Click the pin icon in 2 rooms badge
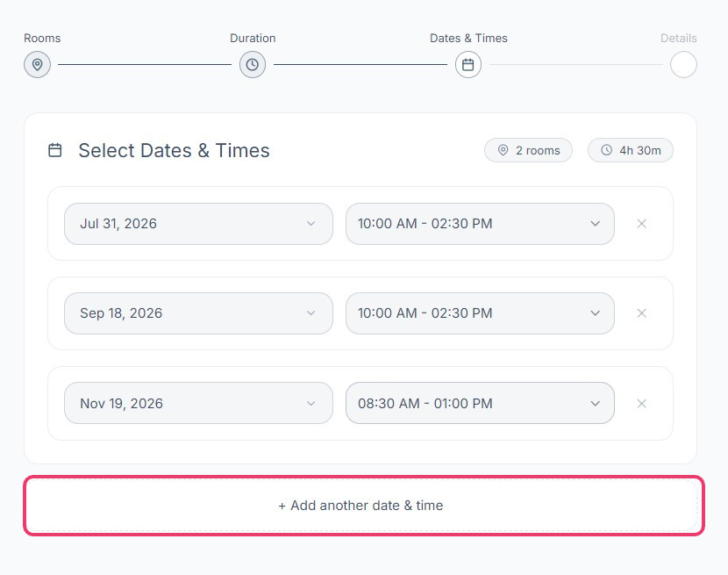This screenshot has width=728, height=575. click(x=503, y=150)
